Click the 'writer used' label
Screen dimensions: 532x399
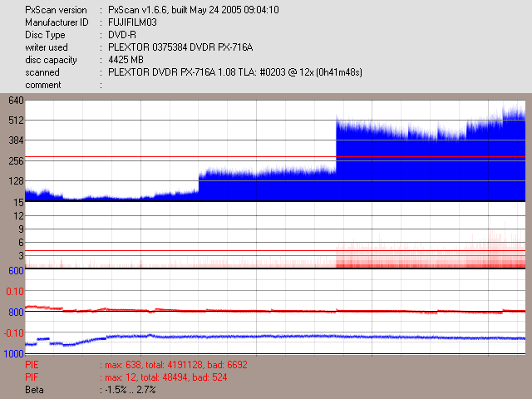click(47, 47)
